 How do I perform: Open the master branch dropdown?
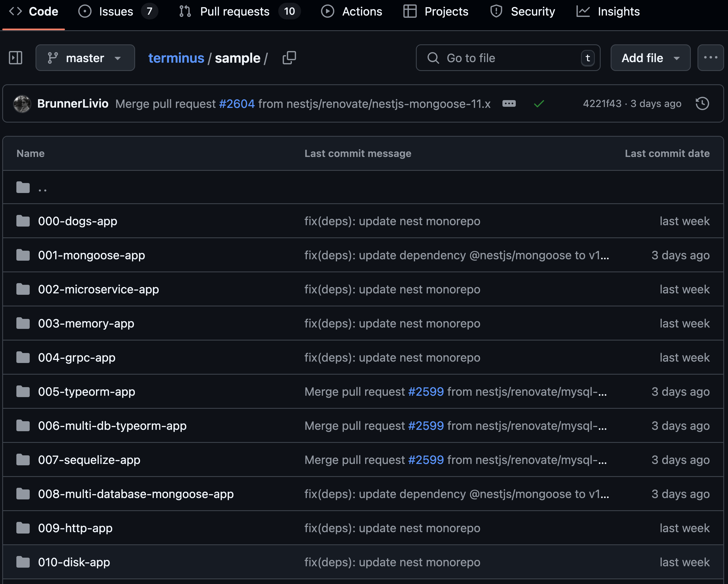pos(85,58)
